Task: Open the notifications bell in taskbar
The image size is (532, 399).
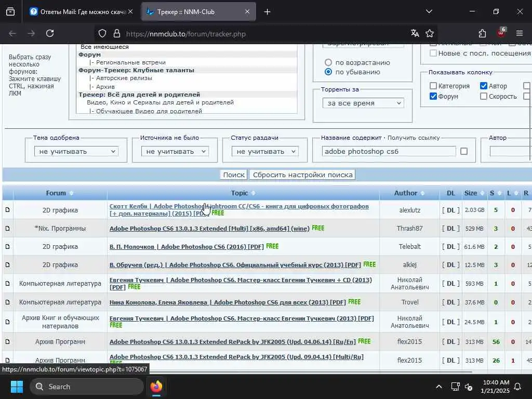Action: 517,387
